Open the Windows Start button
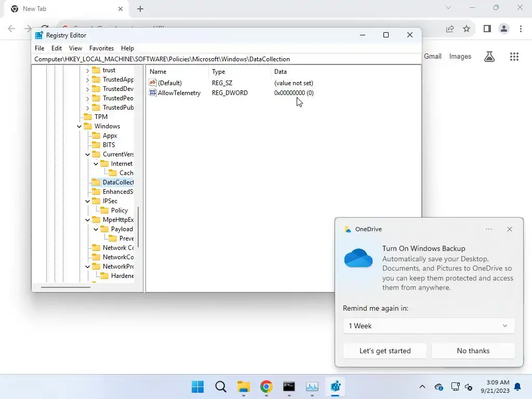 pos(197,387)
